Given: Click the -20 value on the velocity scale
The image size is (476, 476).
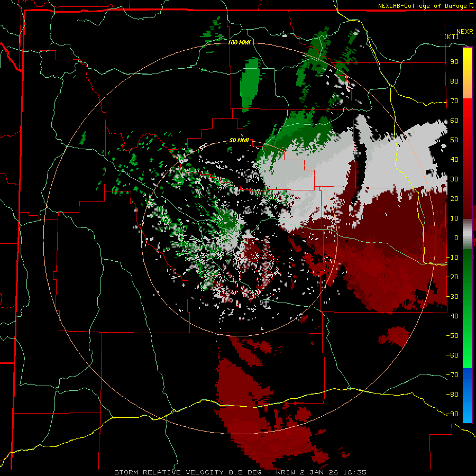Looking at the screenshot, I should [x=452, y=277].
